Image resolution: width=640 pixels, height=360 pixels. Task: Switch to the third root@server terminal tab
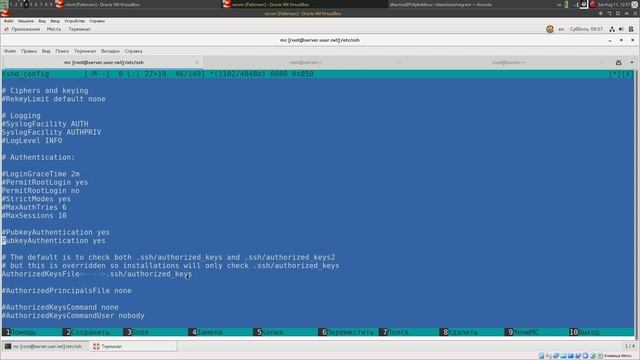pos(508,62)
